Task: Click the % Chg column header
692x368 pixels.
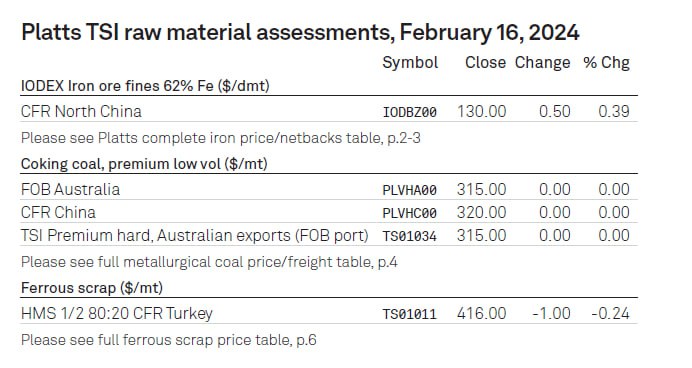Action: (x=606, y=63)
